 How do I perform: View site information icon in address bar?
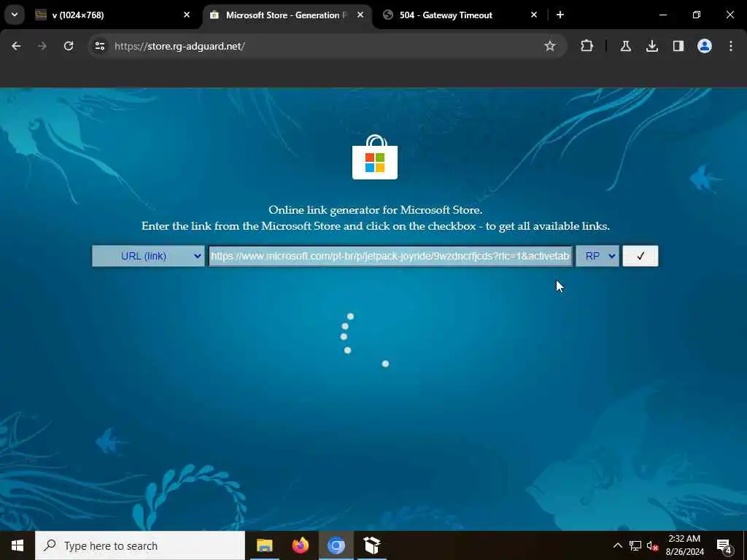pyautogui.click(x=99, y=46)
